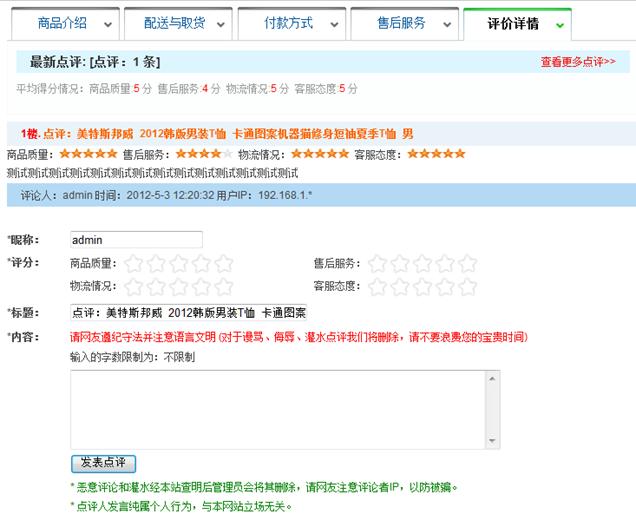Image resolution: width=636 pixels, height=514 pixels.
Task: Rate 商品质量 four stars in form
Action: coord(202,264)
